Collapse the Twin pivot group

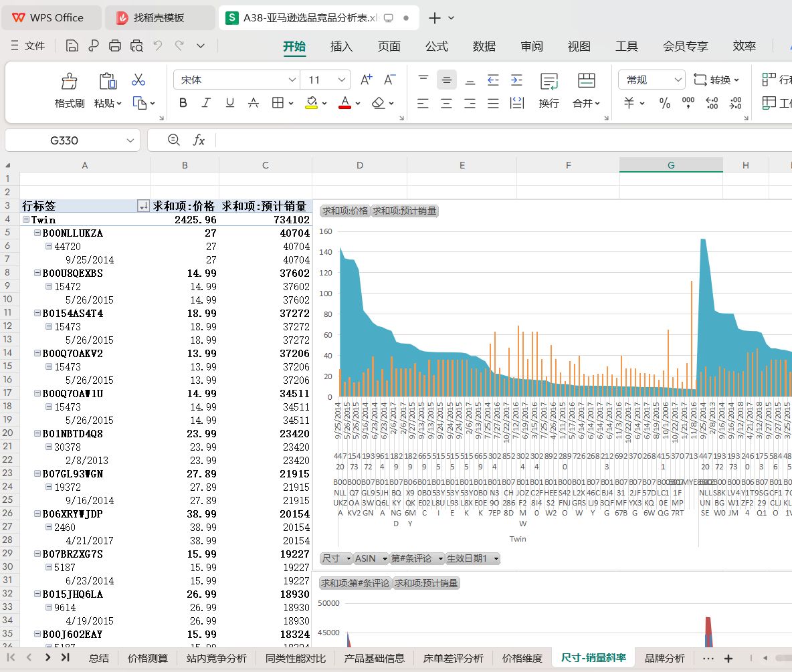coord(26,219)
